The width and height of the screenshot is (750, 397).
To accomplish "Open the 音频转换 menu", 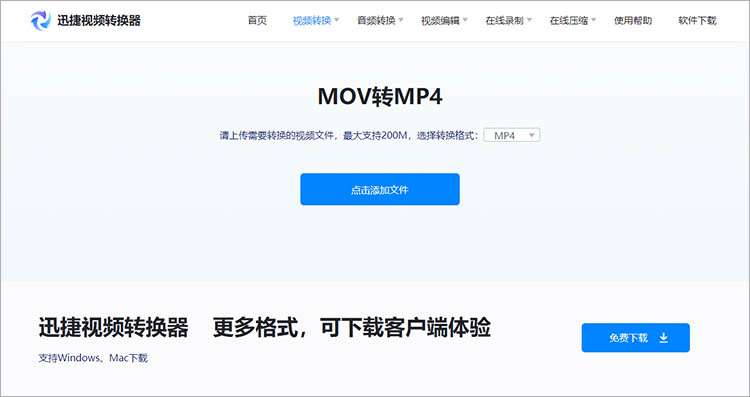I will tap(376, 21).
